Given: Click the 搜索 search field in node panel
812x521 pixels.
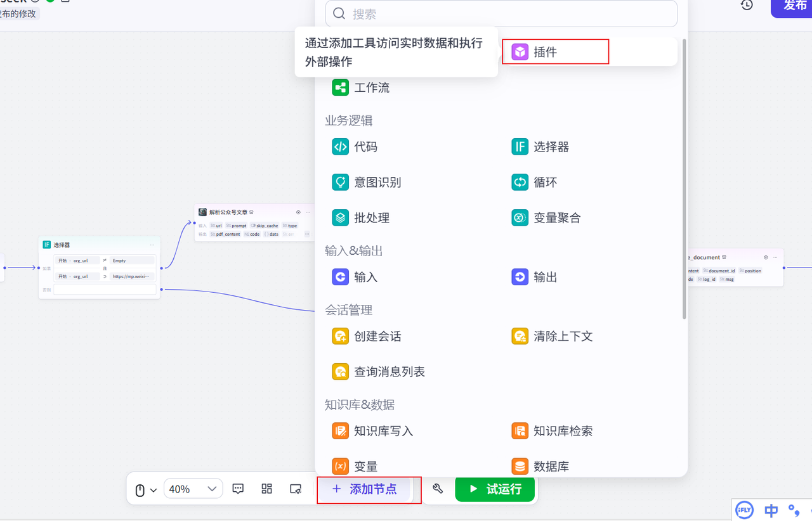Looking at the screenshot, I should 501,14.
